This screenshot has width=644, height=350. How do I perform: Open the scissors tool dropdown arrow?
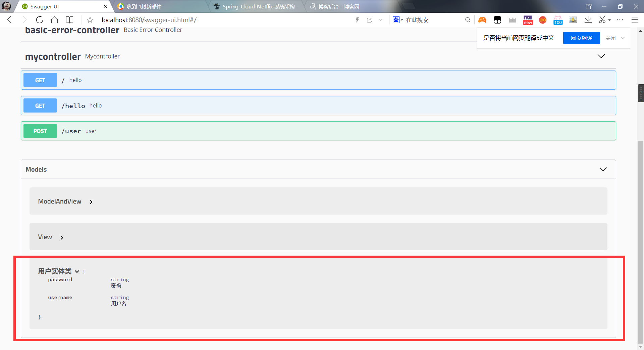coord(609,20)
